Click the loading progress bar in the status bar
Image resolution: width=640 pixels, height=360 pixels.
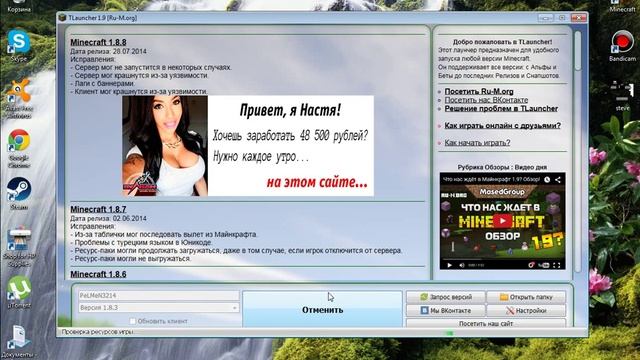coord(449,333)
